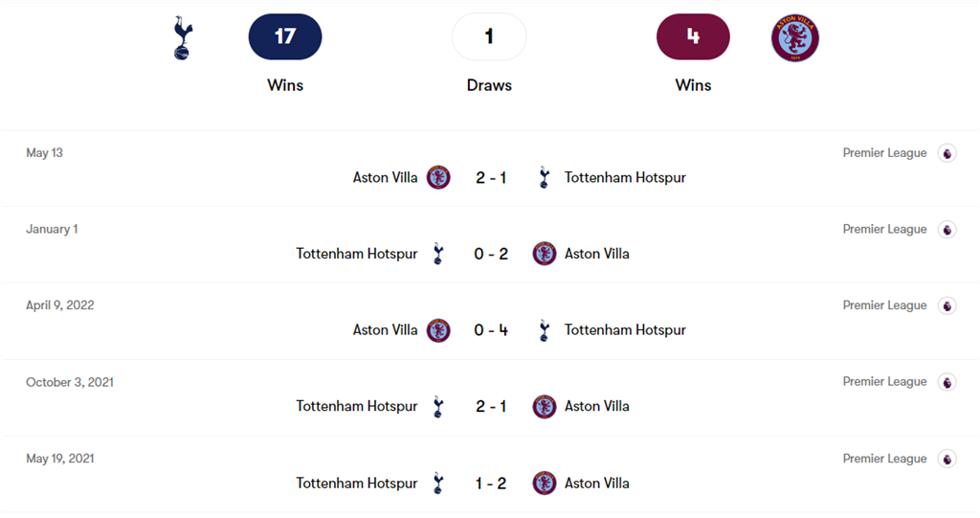Click Aston Villa badge in April 9, 2022 match
The width and height of the screenshot is (980, 518).
coord(438,330)
